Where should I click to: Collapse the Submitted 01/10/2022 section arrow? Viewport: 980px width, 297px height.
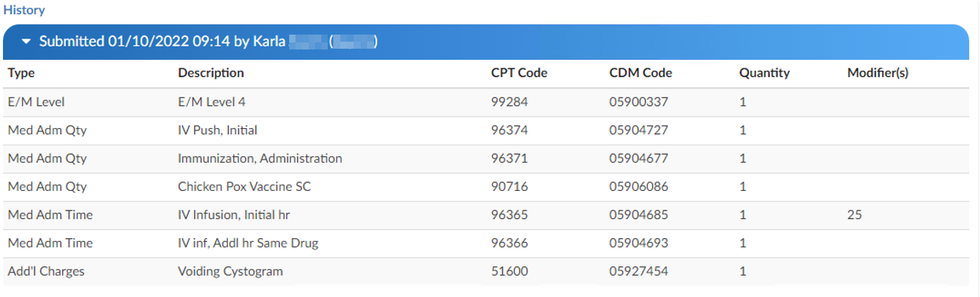pos(26,42)
